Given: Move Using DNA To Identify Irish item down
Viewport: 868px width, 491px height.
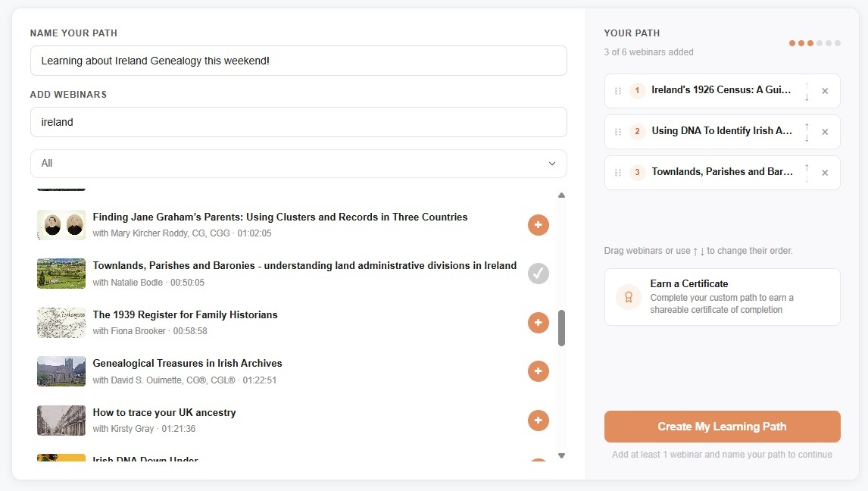Looking at the screenshot, I should 807,138.
